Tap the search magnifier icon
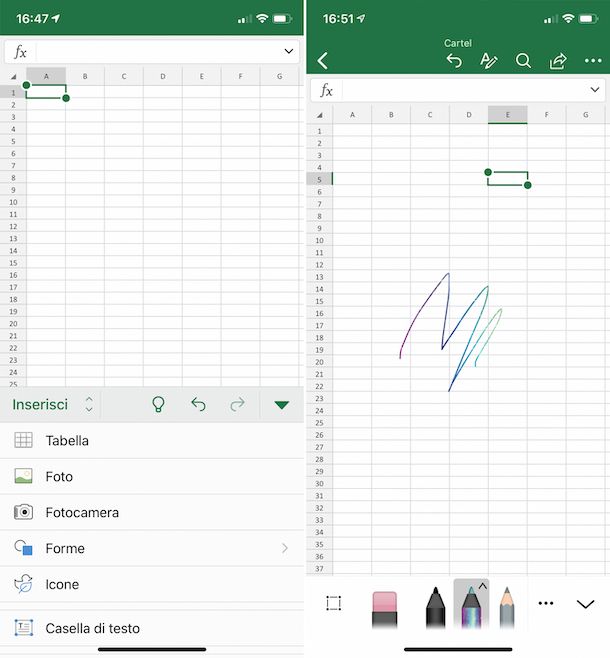This screenshot has width=610, height=658. coord(523,61)
